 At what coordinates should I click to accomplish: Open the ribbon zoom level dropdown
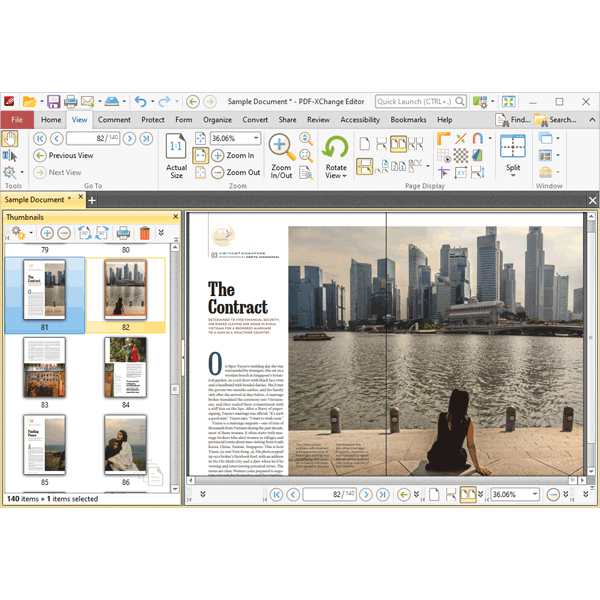(257, 139)
